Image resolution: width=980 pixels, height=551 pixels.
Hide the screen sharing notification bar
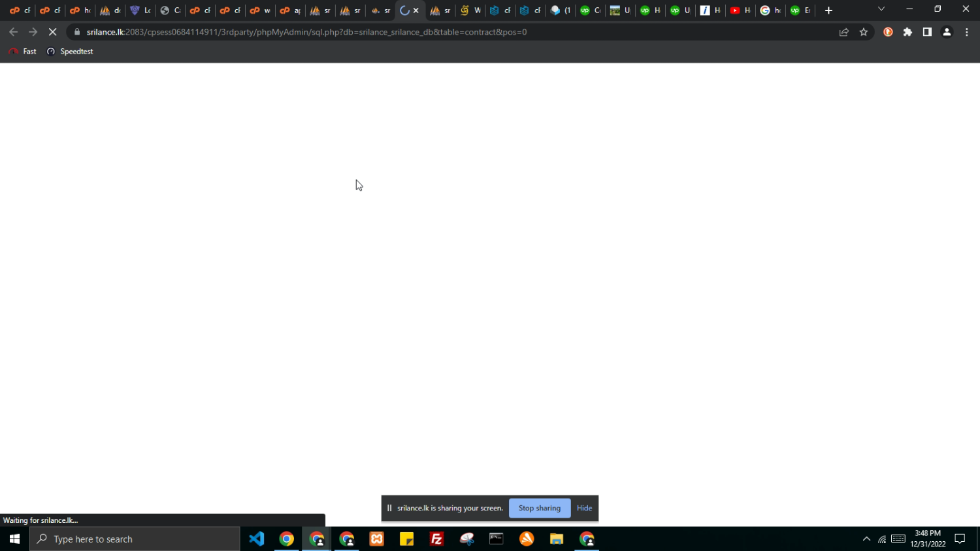coord(584,508)
